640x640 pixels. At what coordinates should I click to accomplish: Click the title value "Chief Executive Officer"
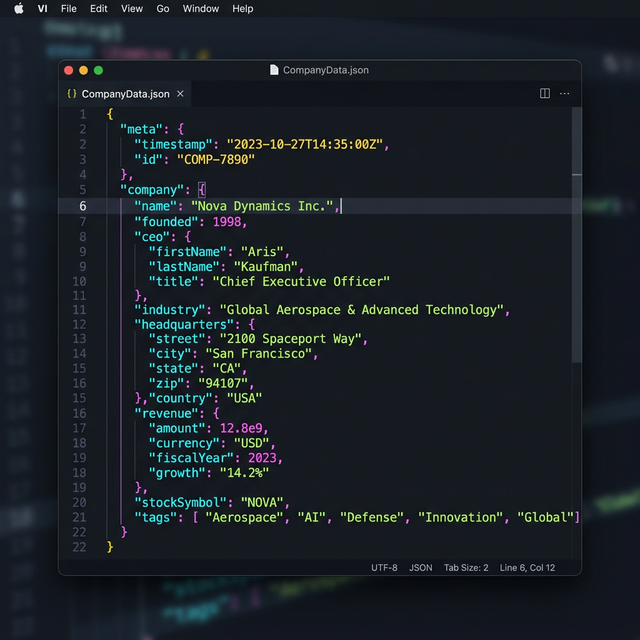click(x=301, y=281)
